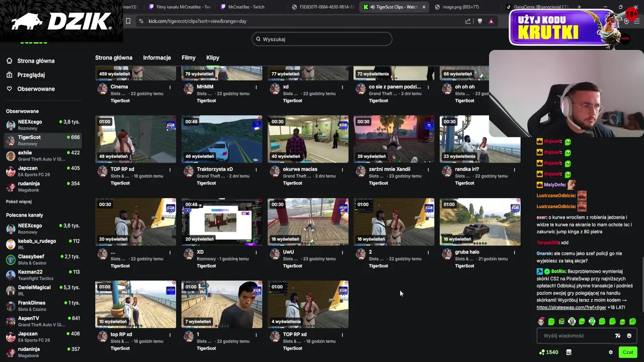Click DanielMagical avatar in recommended channels

click(x=11, y=291)
